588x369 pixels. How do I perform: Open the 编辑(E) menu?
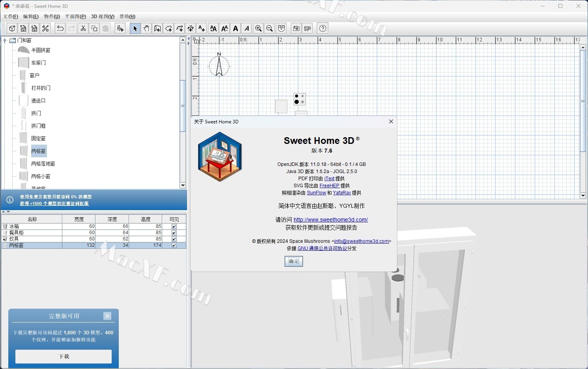31,17
